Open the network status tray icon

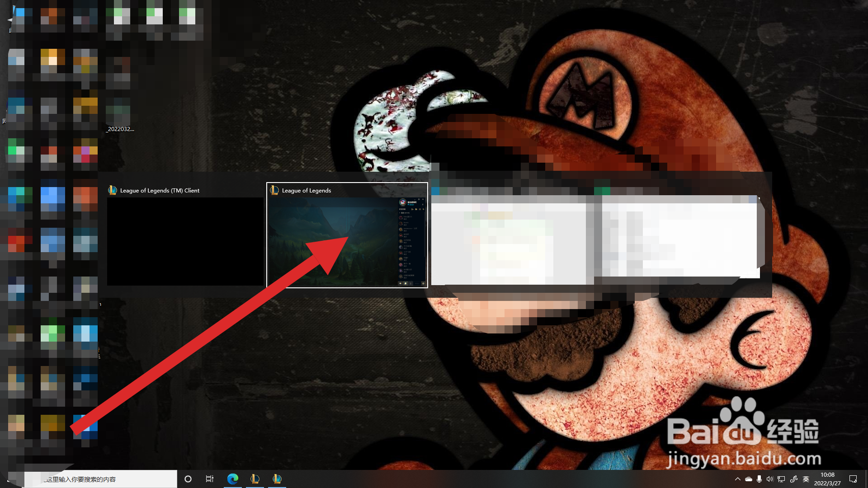pyautogui.click(x=781, y=479)
